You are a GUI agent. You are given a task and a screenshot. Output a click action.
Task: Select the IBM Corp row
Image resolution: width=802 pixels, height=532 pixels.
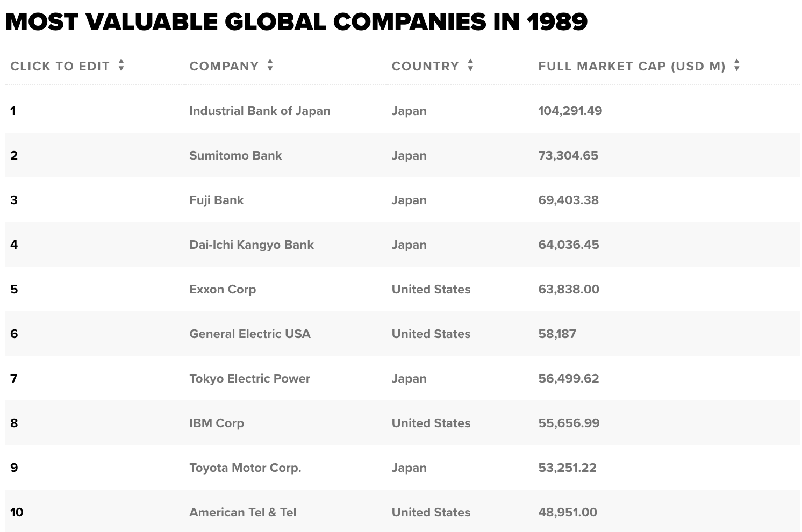(403, 423)
